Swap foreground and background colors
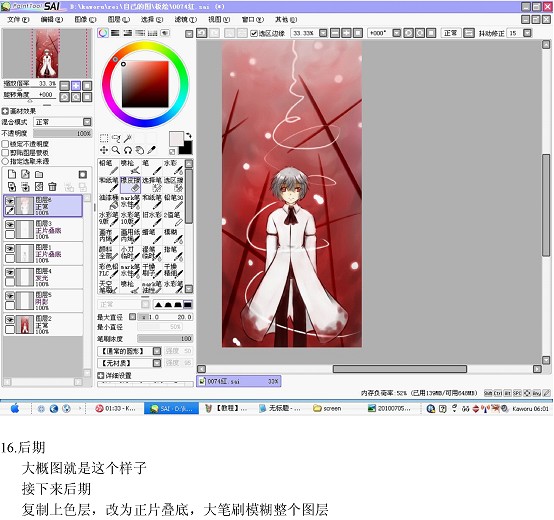554x520 pixels. pyautogui.click(x=189, y=135)
